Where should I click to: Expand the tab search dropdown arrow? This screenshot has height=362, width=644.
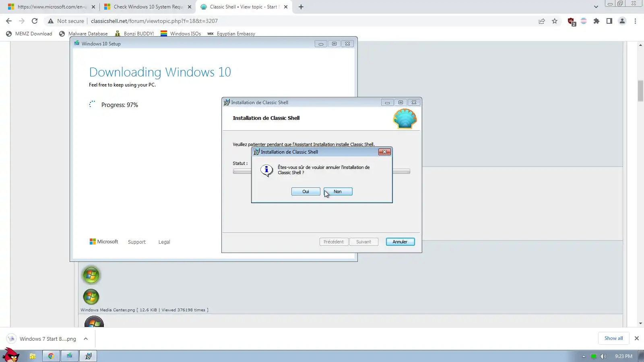[x=596, y=7]
